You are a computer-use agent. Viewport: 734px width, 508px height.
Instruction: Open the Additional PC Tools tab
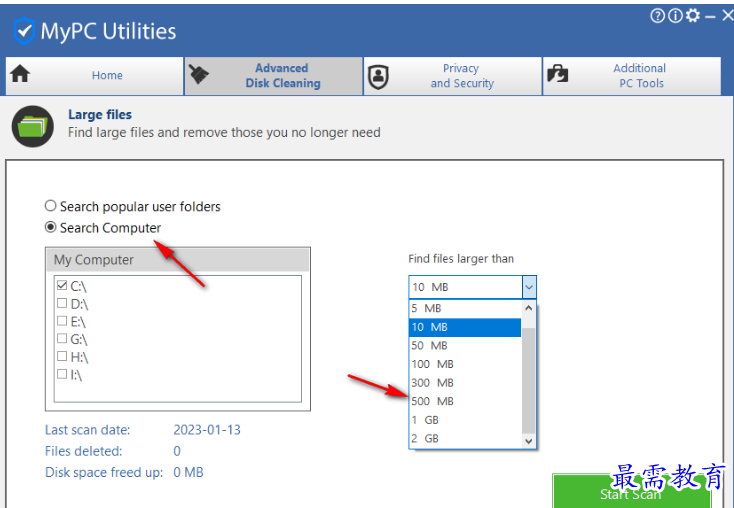point(632,76)
